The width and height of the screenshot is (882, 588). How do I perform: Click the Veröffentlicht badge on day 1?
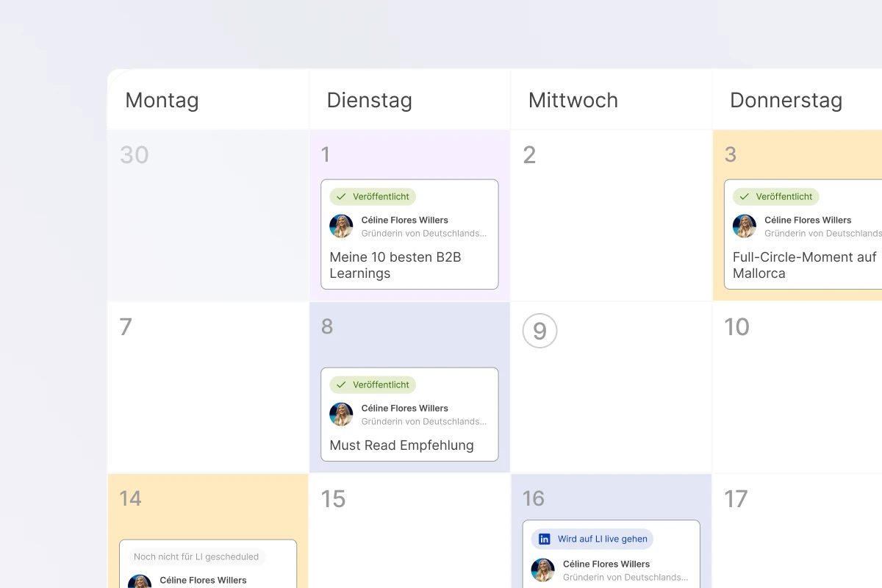[373, 196]
